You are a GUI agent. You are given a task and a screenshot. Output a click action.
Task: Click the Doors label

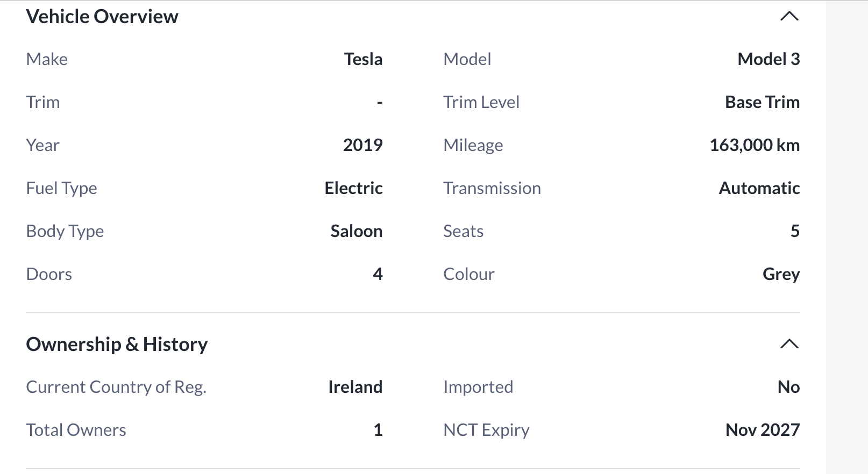49,274
